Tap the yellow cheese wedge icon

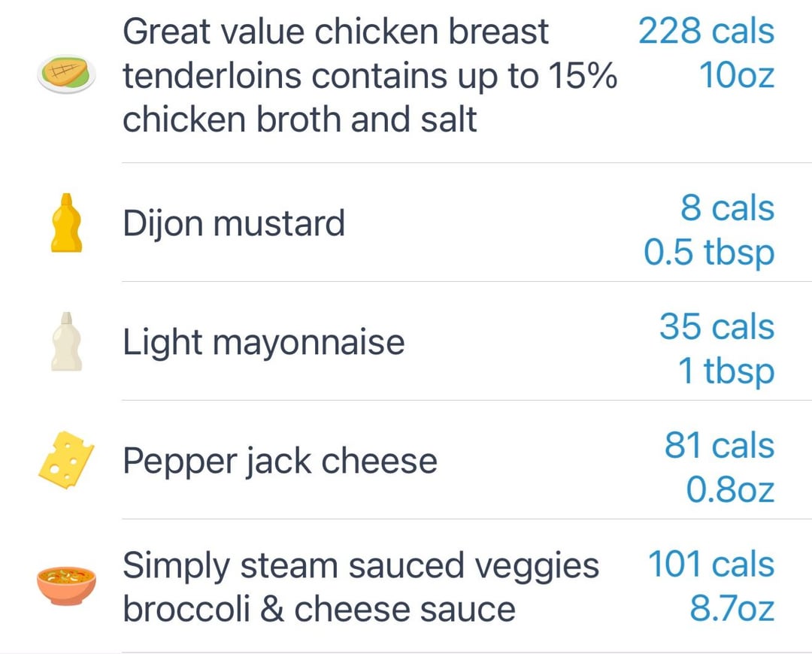click(x=66, y=460)
